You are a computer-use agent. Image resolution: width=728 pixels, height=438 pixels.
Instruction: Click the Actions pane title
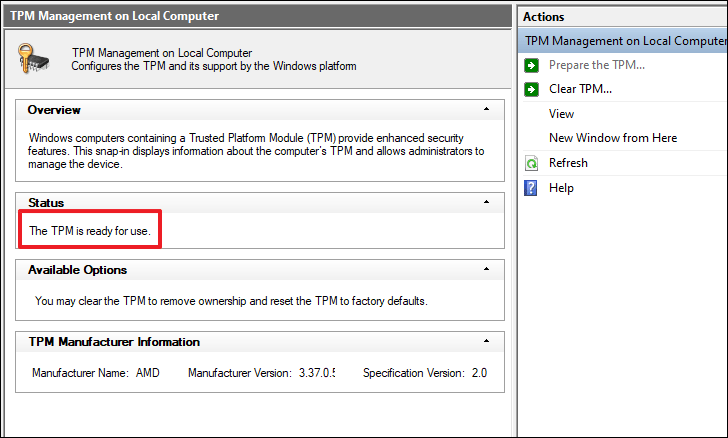coord(543,17)
